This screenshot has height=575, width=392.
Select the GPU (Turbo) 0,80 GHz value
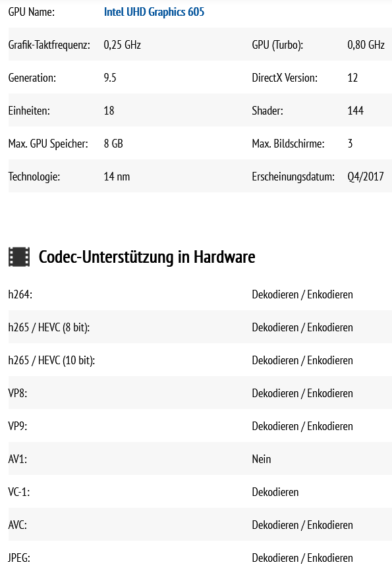coord(366,45)
